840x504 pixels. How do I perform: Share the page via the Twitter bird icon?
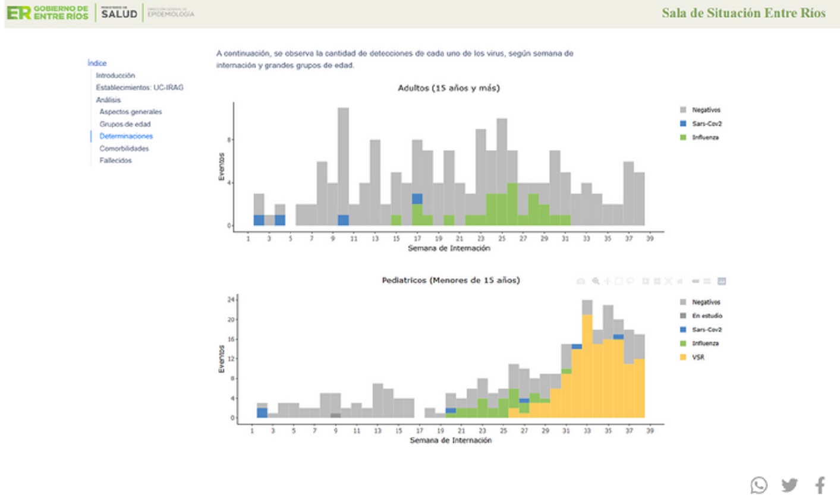click(x=789, y=485)
